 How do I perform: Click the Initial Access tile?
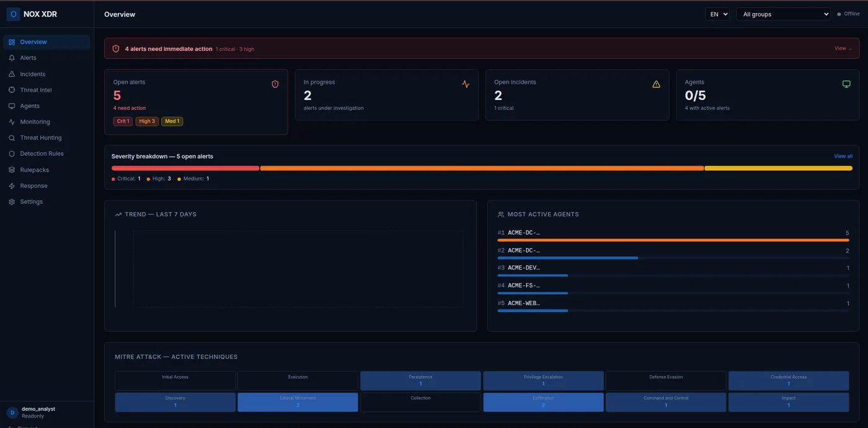(175, 381)
